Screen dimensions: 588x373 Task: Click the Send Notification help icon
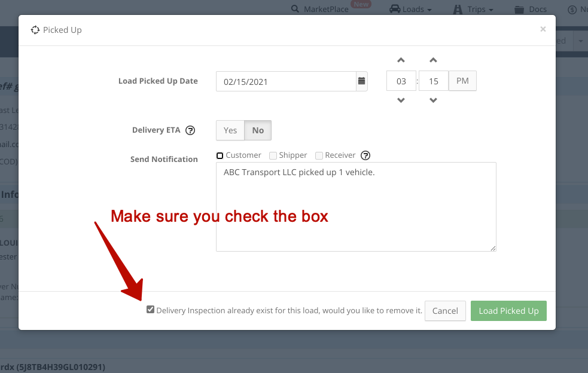point(365,155)
